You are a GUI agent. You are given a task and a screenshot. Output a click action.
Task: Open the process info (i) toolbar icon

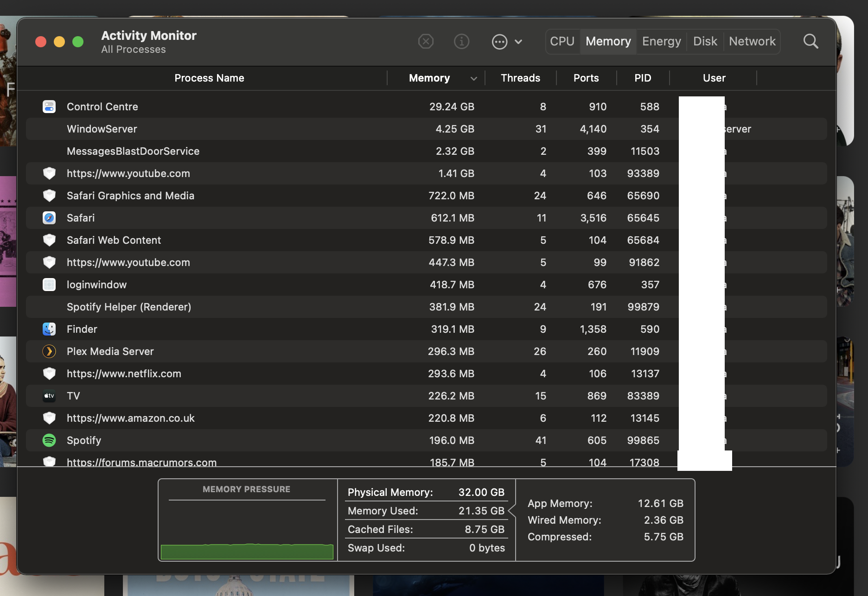coord(461,42)
